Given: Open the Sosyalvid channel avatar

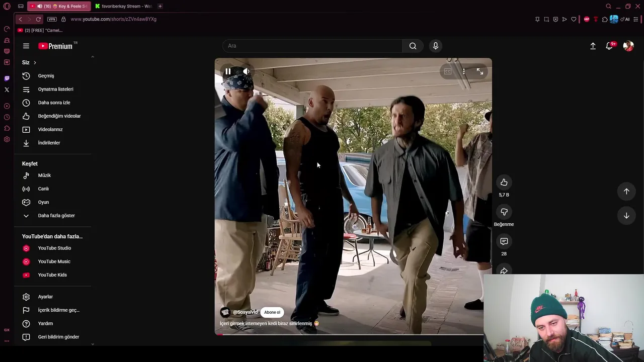Looking at the screenshot, I should pyautogui.click(x=225, y=312).
